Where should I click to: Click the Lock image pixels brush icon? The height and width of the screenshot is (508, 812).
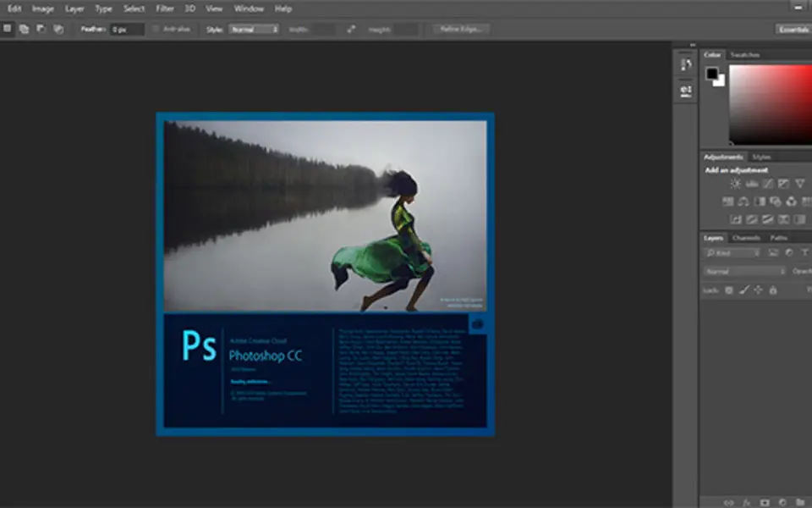click(x=744, y=290)
